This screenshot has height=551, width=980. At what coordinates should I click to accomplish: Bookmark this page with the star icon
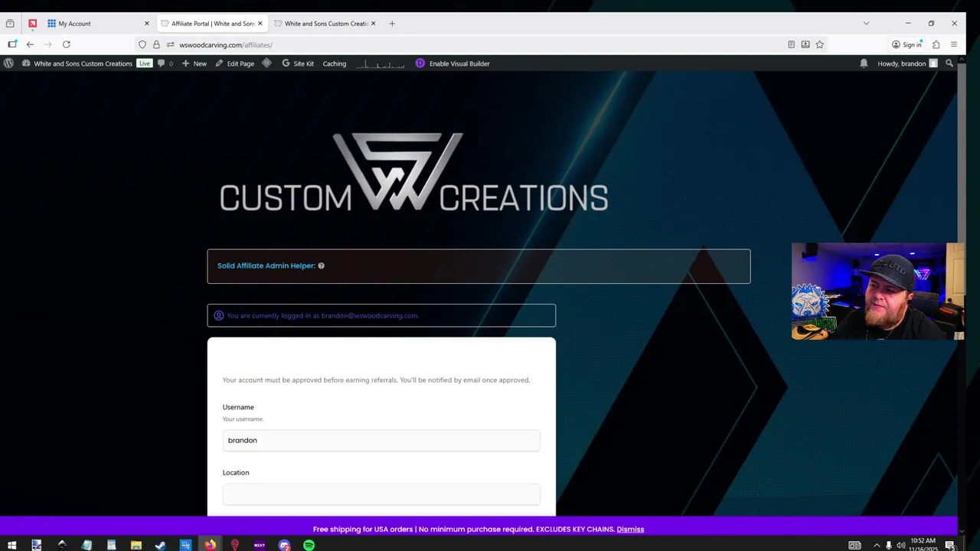[819, 44]
